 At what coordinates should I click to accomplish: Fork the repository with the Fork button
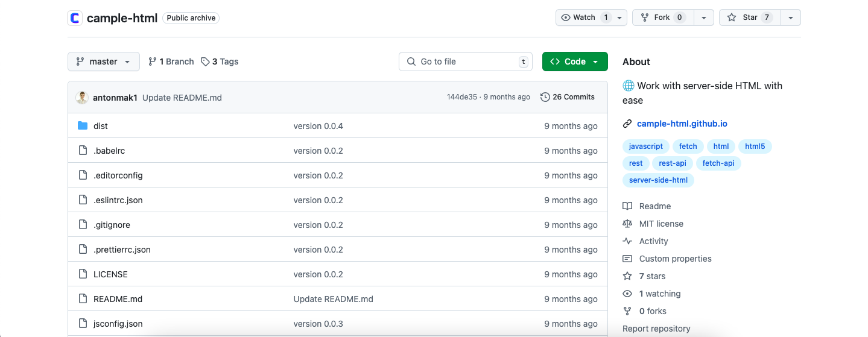coord(663,17)
